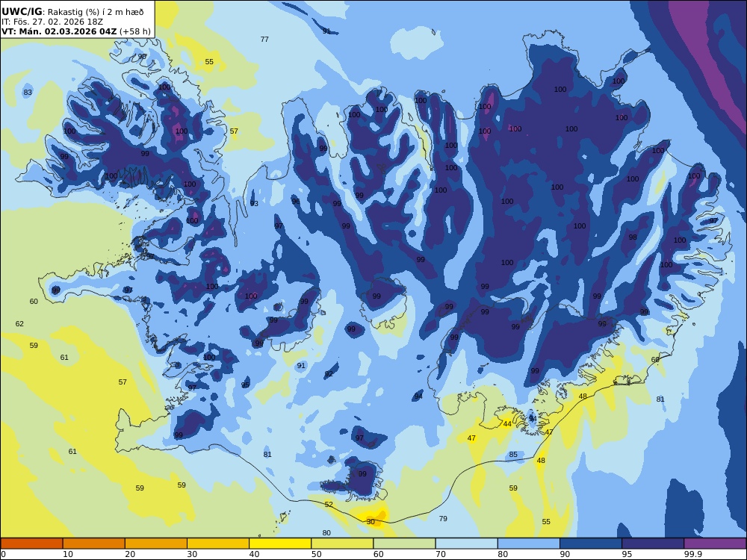Select the 'VT: Mán. 02.03.2026 04Z' valid time
The width and height of the screenshot is (747, 560).
pyautogui.click(x=58, y=32)
